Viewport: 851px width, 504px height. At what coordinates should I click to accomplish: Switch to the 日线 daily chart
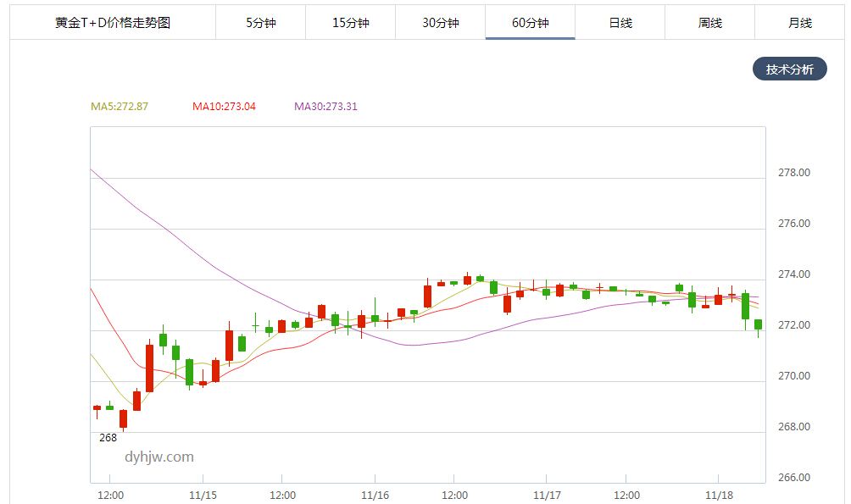point(621,23)
